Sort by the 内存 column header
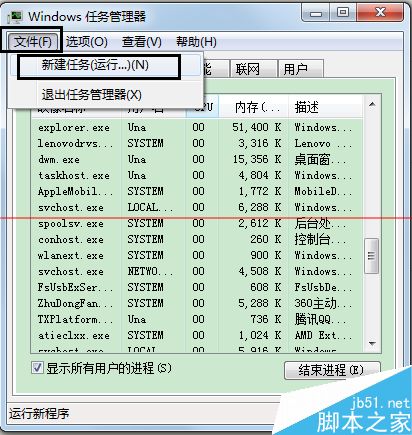The image size is (412, 435). click(253, 107)
